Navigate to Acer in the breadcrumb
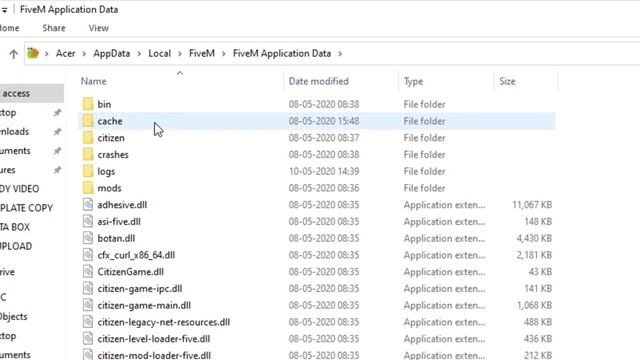This screenshot has width=640, height=360. tap(65, 53)
